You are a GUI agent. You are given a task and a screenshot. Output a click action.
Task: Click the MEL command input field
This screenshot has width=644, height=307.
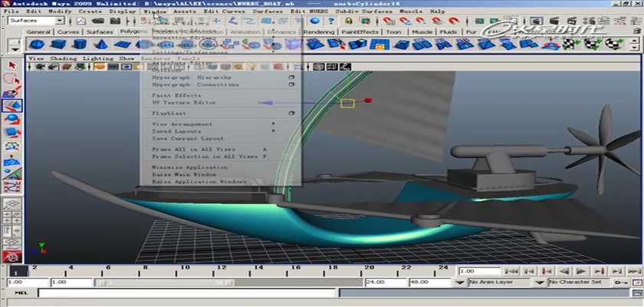tap(186, 293)
